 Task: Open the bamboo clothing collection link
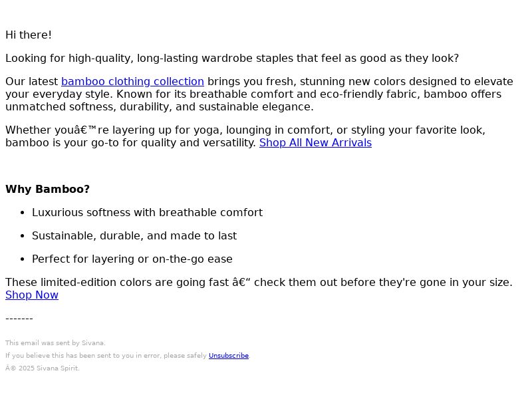(132, 82)
